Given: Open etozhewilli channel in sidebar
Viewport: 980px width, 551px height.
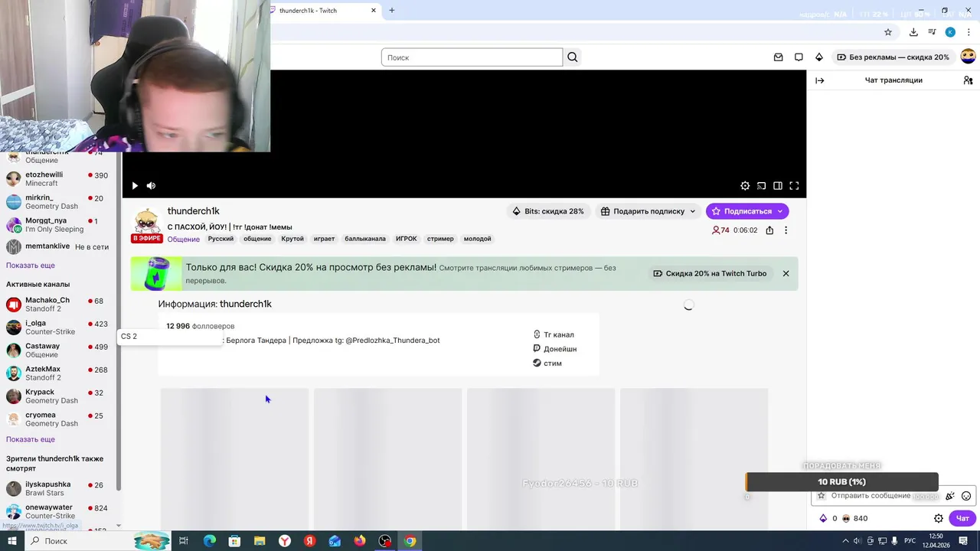Looking at the screenshot, I should 57,179.
